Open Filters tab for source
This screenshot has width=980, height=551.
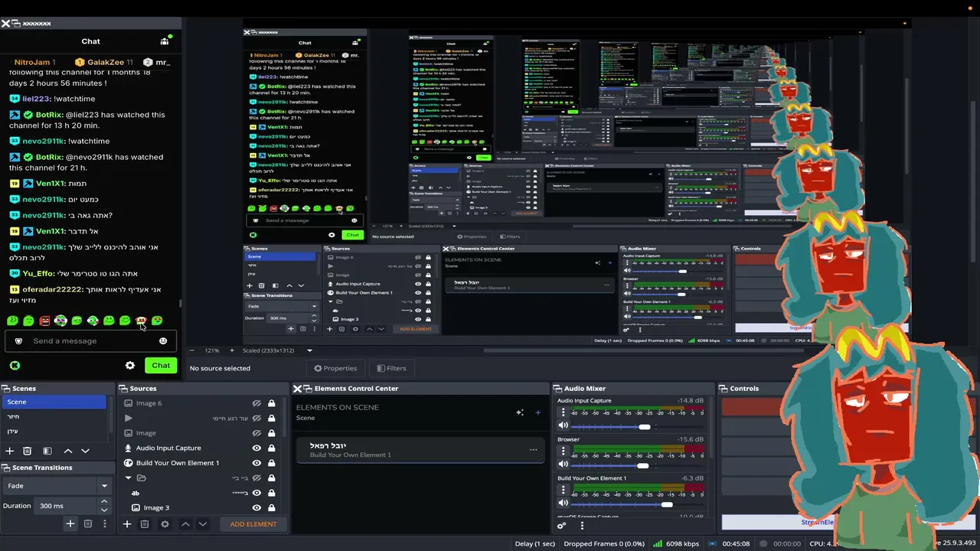391,368
